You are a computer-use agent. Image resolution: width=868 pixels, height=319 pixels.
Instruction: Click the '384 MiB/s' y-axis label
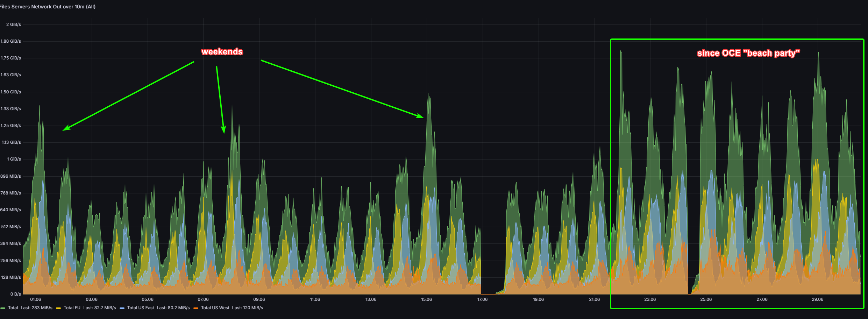(10, 243)
